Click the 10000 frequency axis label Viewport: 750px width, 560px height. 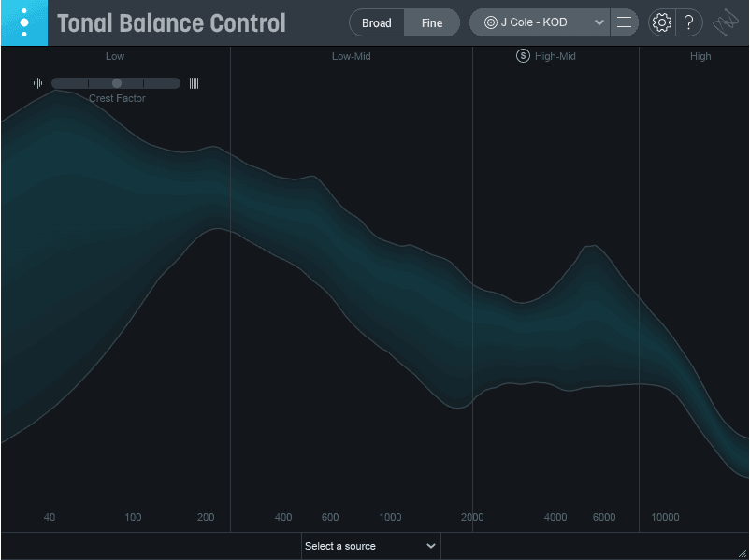coord(665,517)
